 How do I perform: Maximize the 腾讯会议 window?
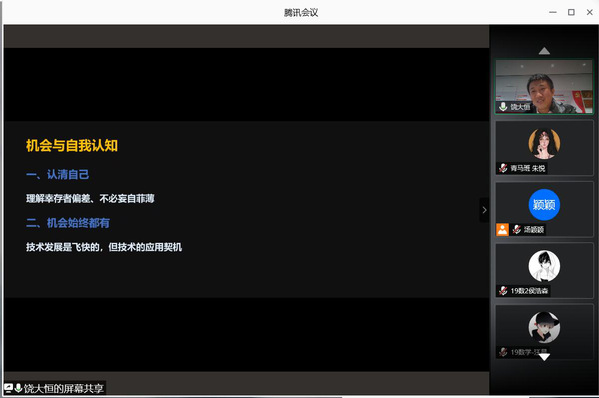(571, 12)
